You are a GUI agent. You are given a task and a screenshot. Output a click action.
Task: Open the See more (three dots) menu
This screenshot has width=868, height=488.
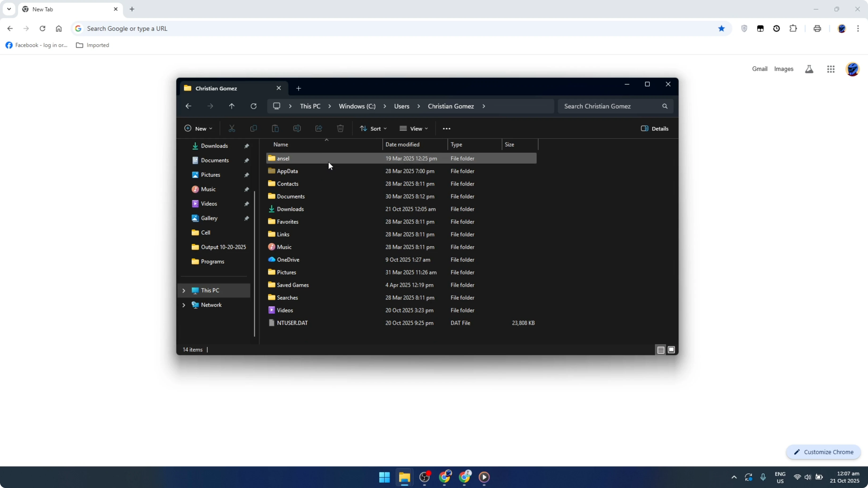[x=447, y=129]
